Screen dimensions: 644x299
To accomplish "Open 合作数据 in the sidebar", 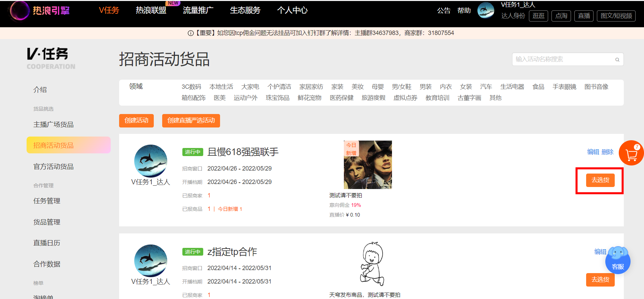I will click(47, 264).
